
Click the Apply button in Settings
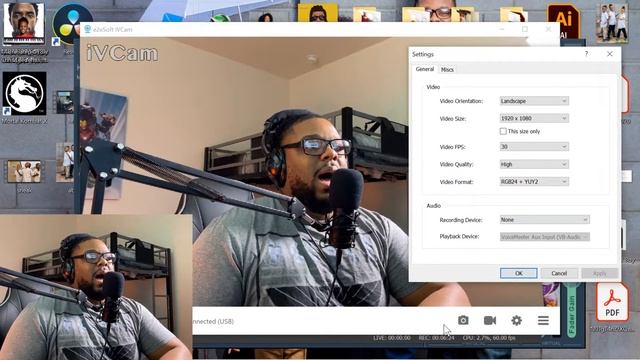[599, 273]
